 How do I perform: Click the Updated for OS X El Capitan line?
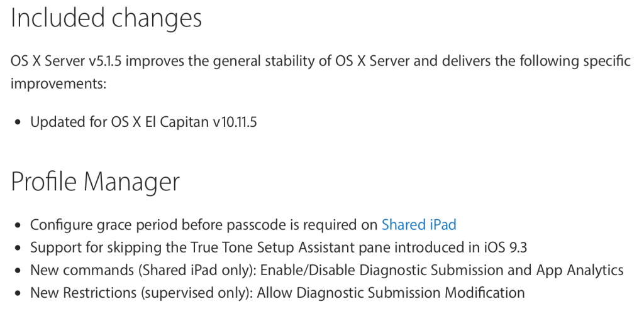click(143, 122)
